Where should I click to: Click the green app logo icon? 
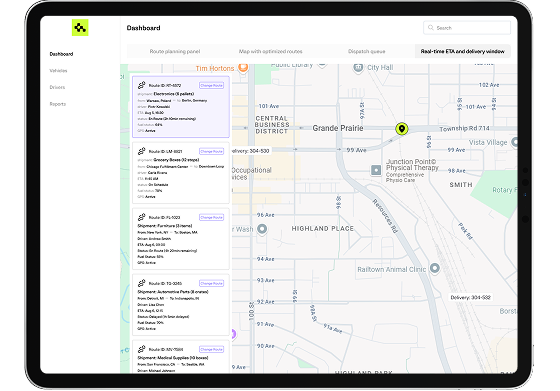point(80,28)
